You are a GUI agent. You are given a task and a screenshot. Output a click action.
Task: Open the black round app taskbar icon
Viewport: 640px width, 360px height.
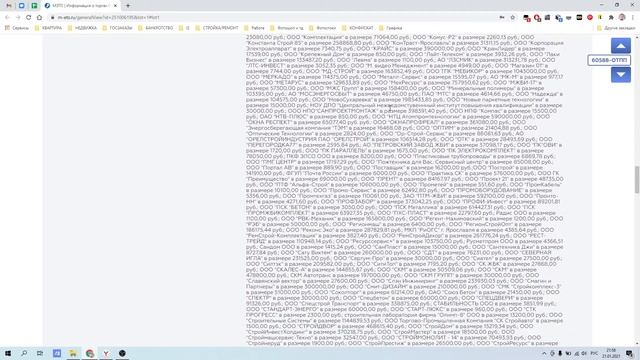[122, 353]
